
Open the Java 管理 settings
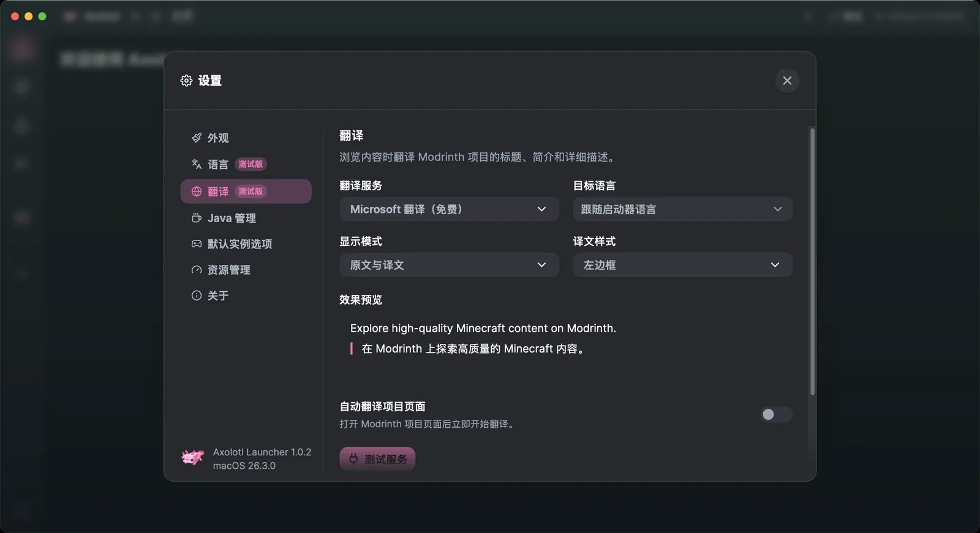(x=246, y=218)
